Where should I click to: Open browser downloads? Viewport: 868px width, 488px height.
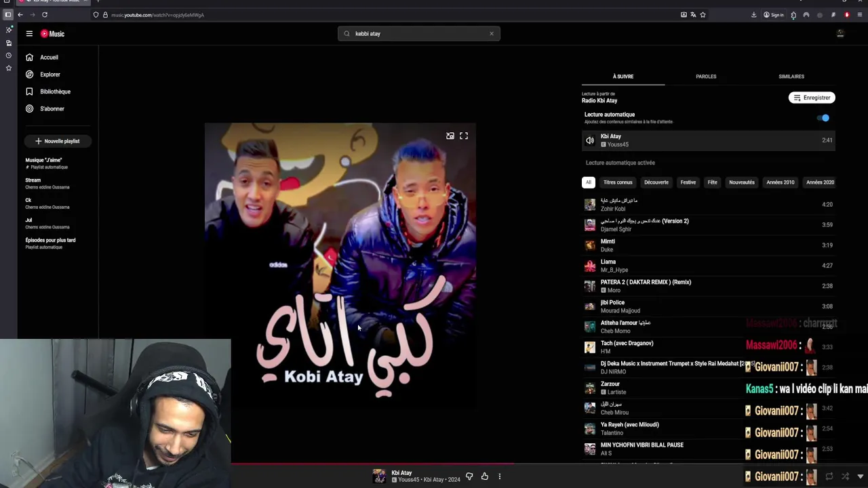753,15
